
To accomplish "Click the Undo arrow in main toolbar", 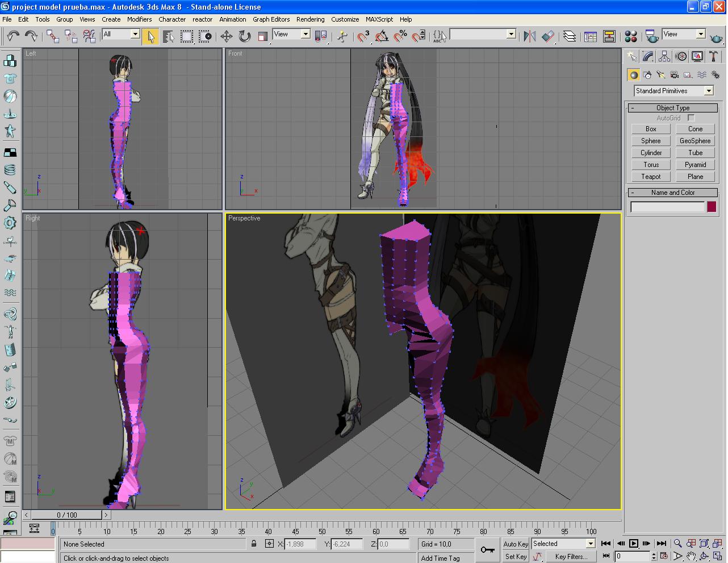I will tap(13, 36).
